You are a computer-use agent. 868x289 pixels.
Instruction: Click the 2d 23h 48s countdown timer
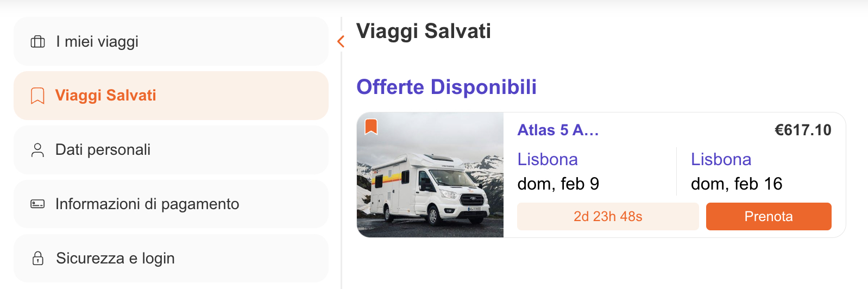[608, 217]
